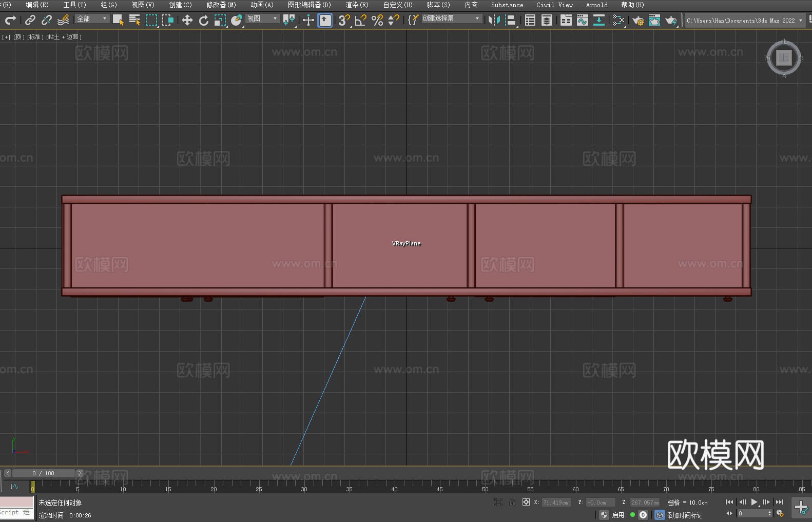Open the project path dropdown
812x522 pixels.
tap(744, 21)
